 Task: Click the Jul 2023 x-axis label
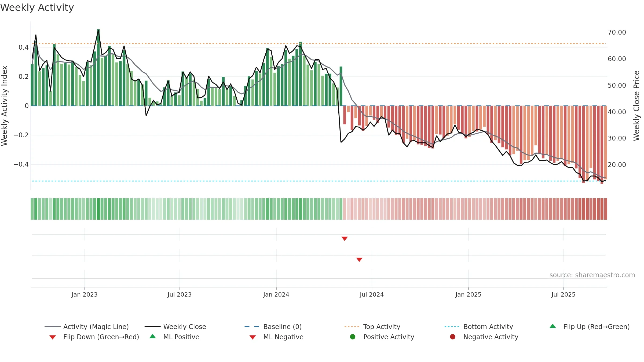click(180, 294)
